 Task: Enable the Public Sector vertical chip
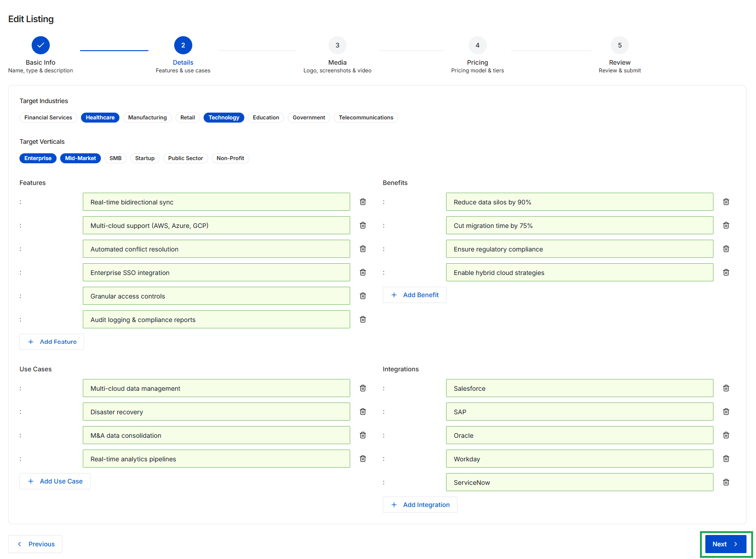[x=185, y=158]
